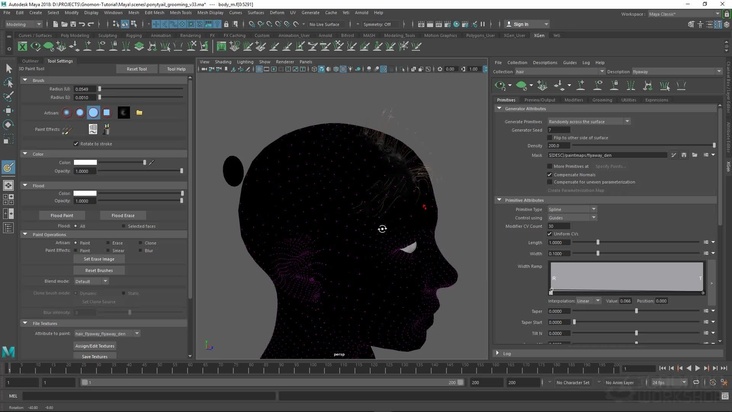The height and width of the screenshot is (412, 732).
Task: Pick the square Artisan brush shape
Action: tap(107, 113)
